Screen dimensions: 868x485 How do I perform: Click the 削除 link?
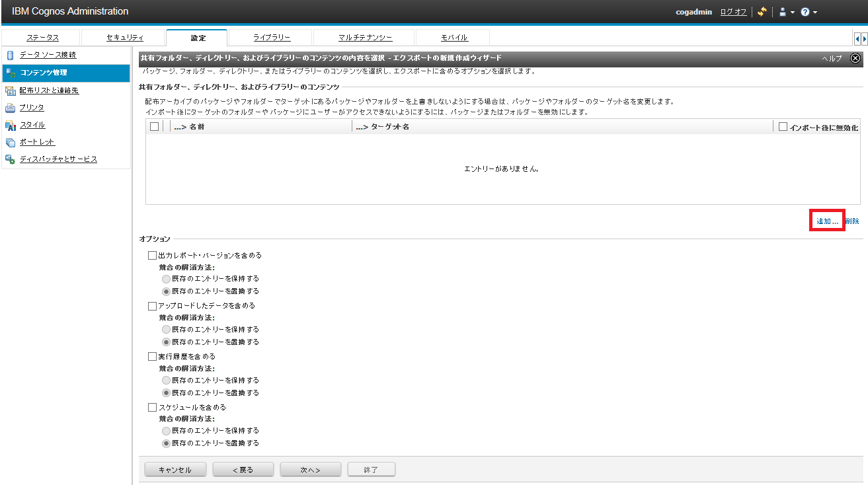852,221
